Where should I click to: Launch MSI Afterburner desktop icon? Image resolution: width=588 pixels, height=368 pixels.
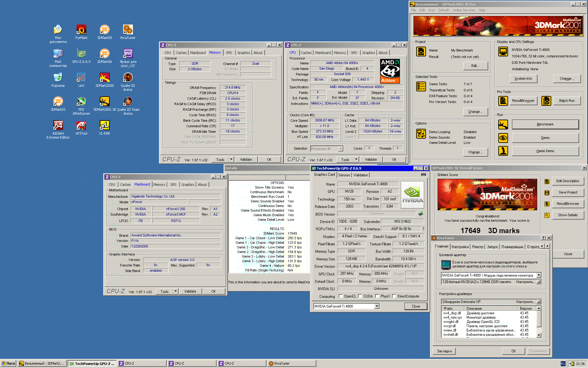coord(81,102)
